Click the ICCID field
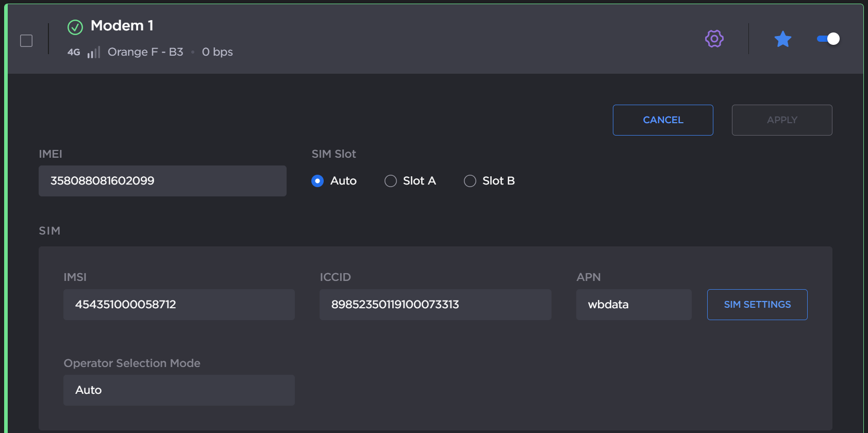868x433 pixels. 435,305
